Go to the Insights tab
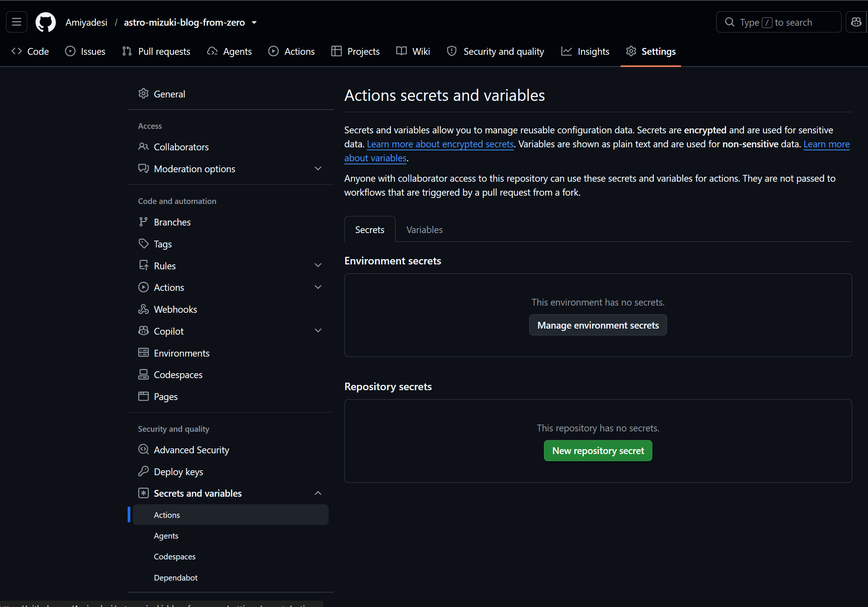The width and height of the screenshot is (868, 607). pyautogui.click(x=585, y=51)
